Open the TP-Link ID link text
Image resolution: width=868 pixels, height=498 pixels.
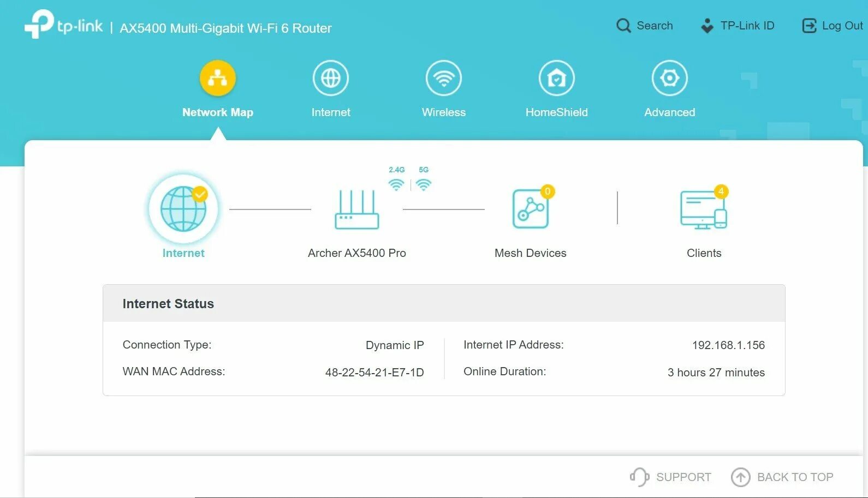[747, 26]
